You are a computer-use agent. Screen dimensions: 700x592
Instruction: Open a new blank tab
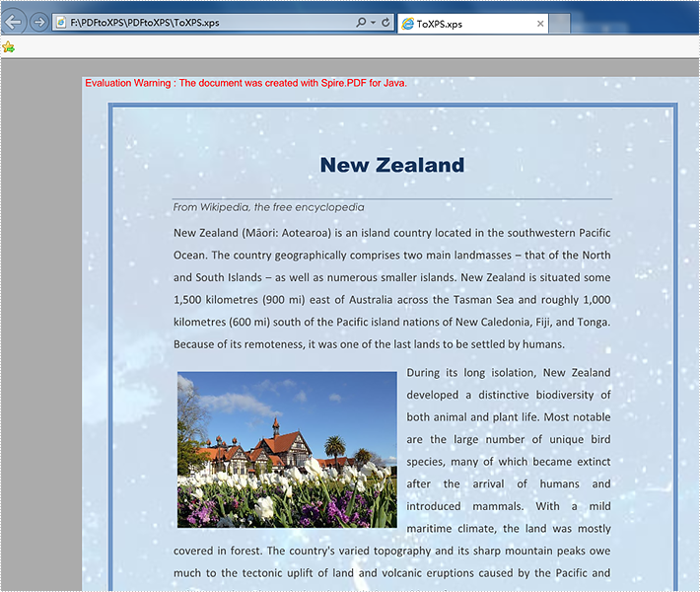(559, 24)
